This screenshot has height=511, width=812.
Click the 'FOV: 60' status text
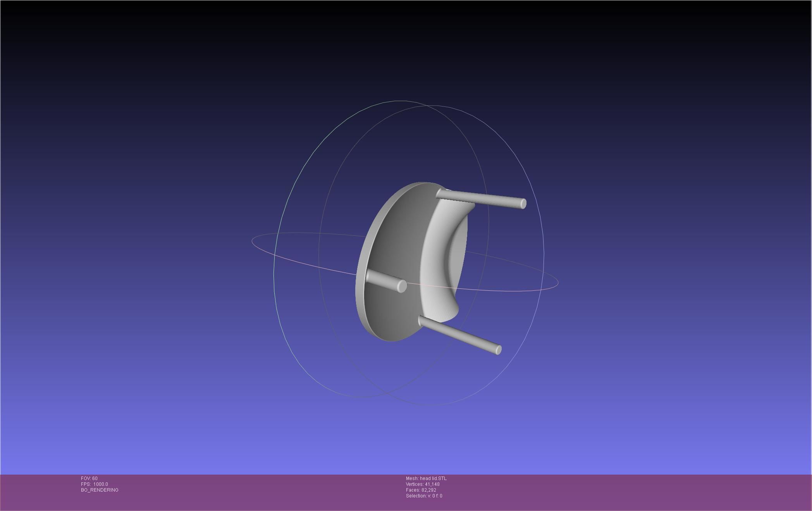click(89, 478)
